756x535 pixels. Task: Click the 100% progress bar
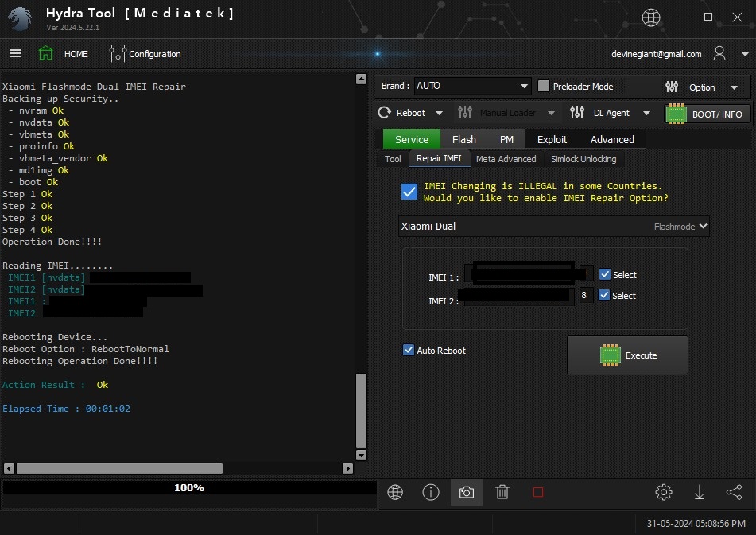[x=189, y=488]
